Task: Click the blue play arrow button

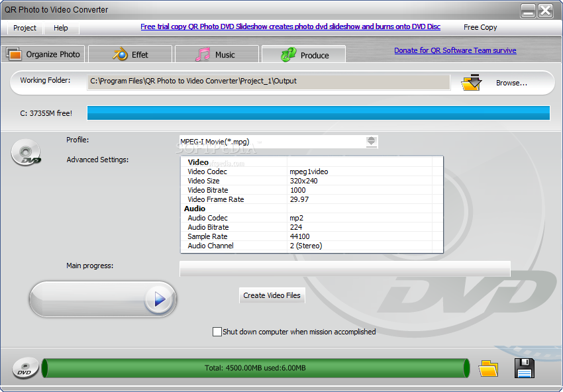Action: pos(160,299)
